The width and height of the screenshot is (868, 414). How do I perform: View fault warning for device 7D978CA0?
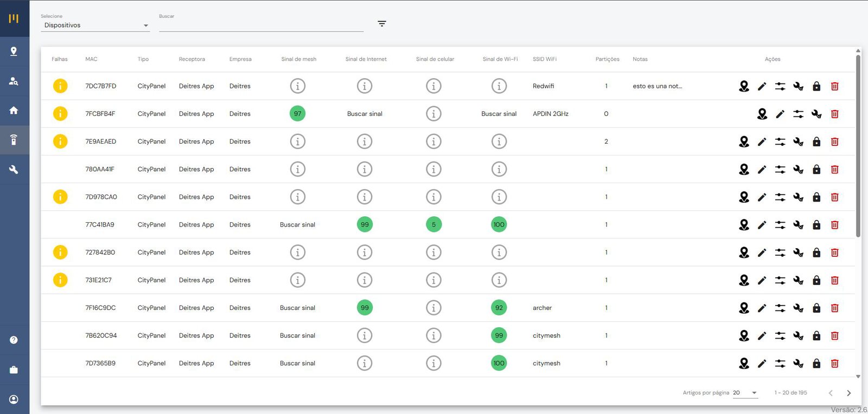pyautogui.click(x=60, y=197)
